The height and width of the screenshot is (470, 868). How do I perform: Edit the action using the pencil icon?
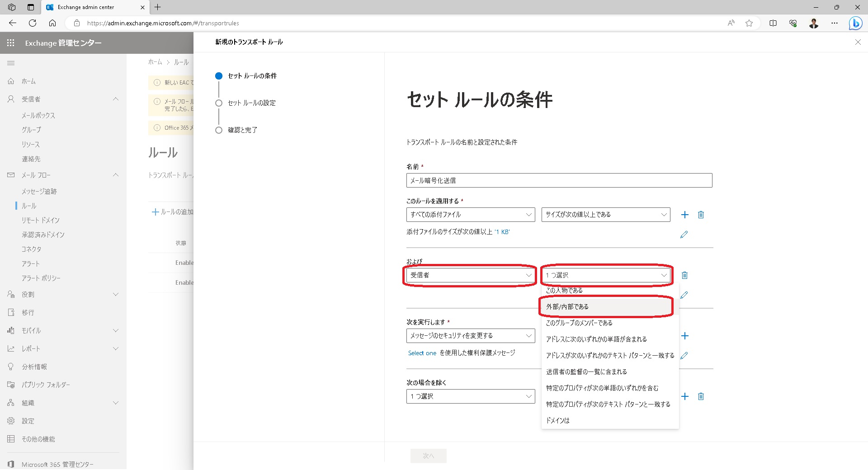pos(684,355)
